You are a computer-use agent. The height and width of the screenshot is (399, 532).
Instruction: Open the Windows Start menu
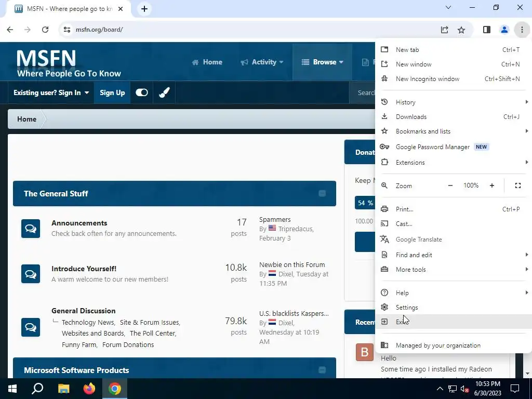[12, 389]
